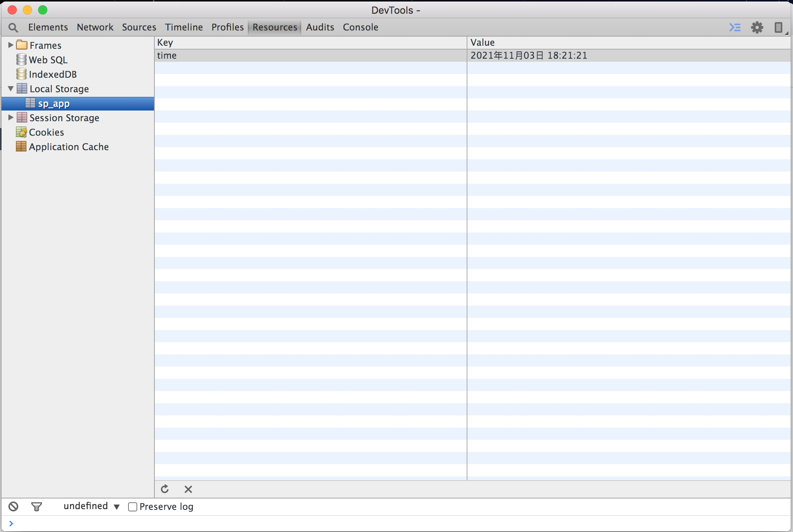
Task: Refresh the storage table
Action: tap(165, 489)
